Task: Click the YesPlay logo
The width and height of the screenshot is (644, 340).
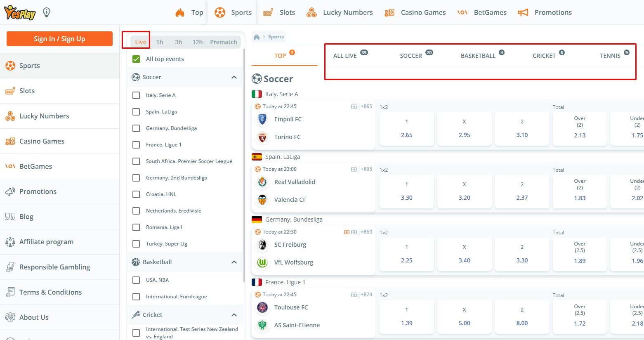Action: coord(19,13)
